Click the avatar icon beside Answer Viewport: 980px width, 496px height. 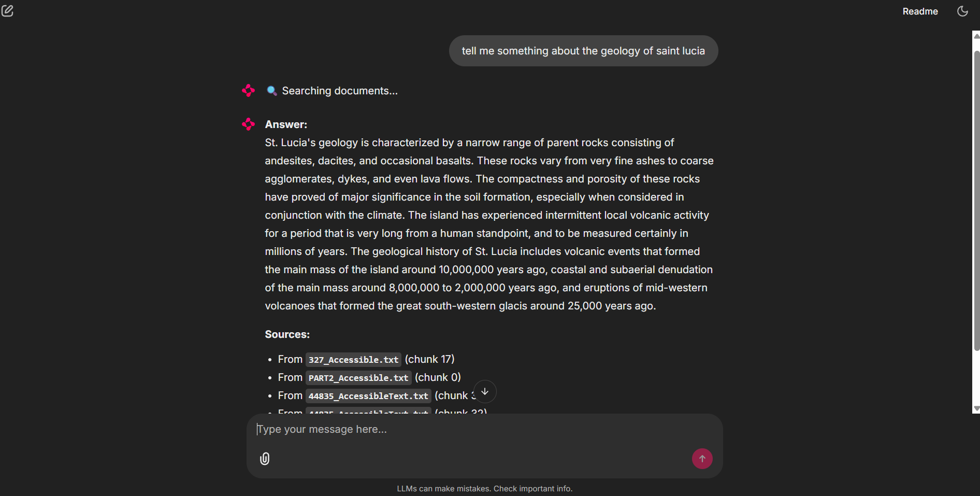click(x=248, y=124)
